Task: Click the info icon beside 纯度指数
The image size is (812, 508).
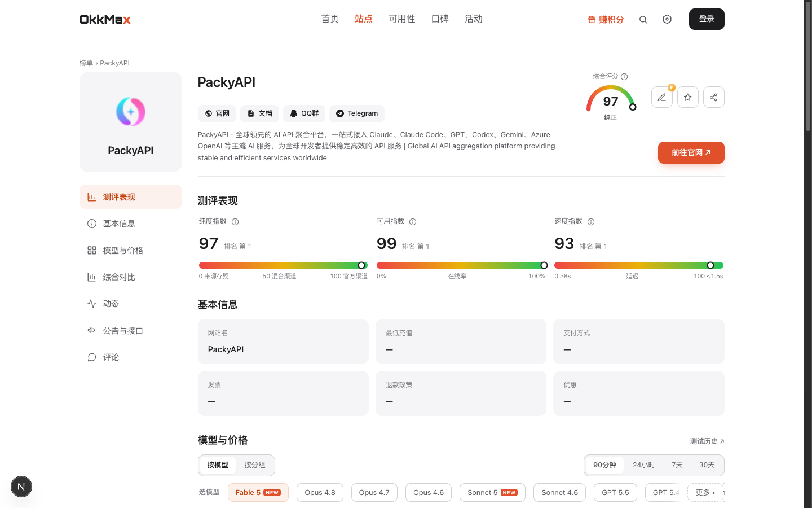Action: point(235,222)
